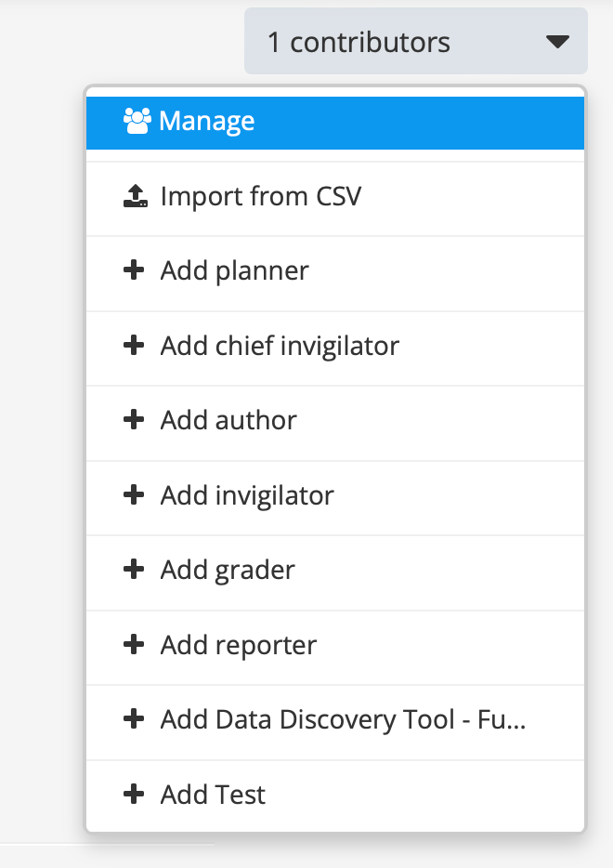Click the plus icon beside Add invigilator
This screenshot has height=868, width=613.
[x=134, y=494]
